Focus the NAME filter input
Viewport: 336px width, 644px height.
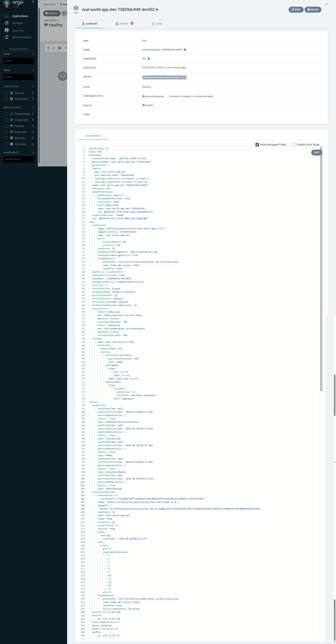pos(19,61)
